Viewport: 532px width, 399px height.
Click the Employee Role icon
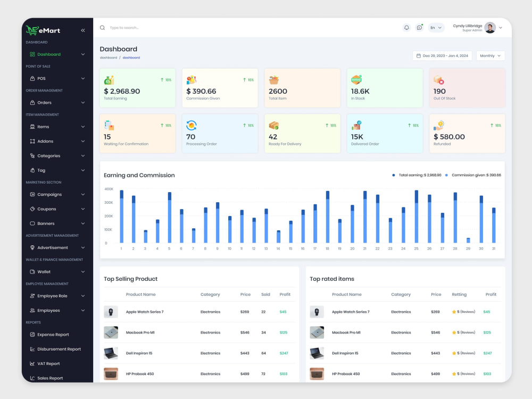pyautogui.click(x=32, y=296)
